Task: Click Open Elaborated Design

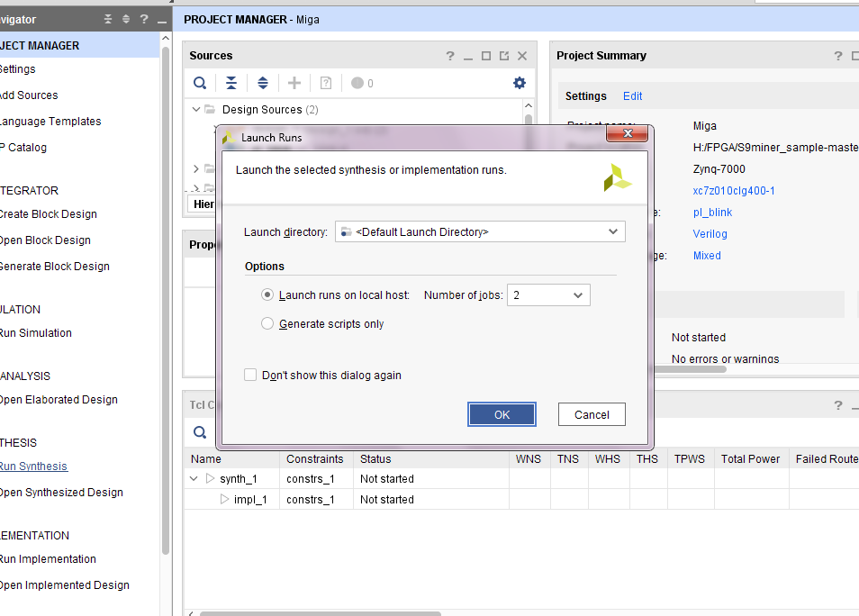Action: (x=59, y=400)
